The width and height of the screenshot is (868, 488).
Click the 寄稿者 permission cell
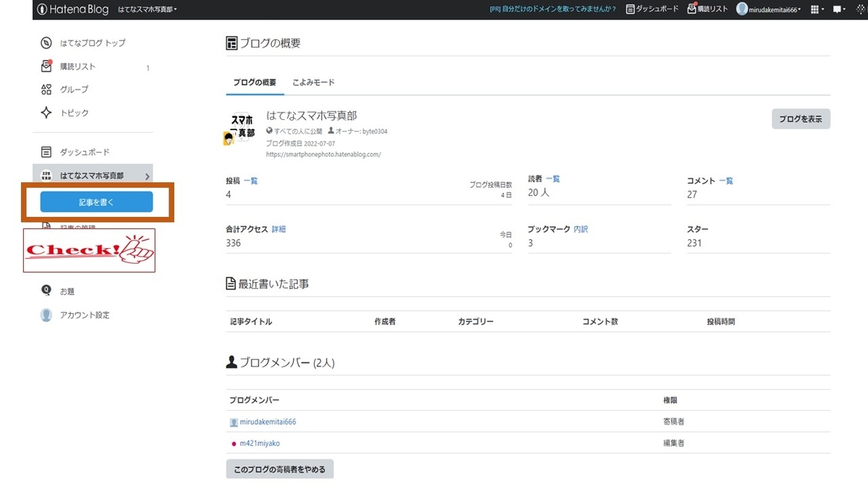click(x=673, y=422)
